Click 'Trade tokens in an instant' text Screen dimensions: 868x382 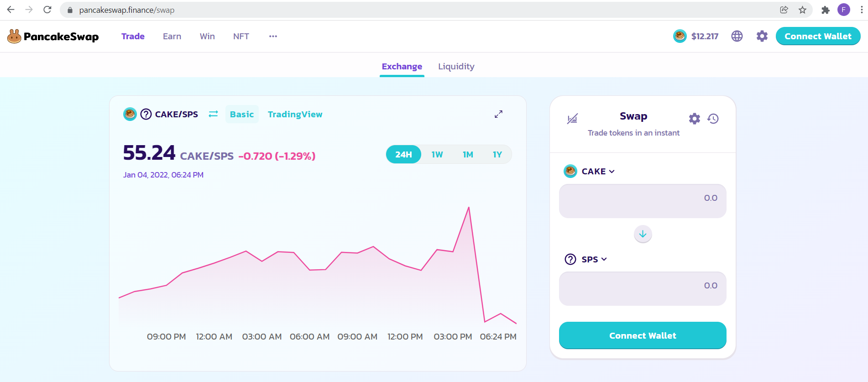pos(633,133)
